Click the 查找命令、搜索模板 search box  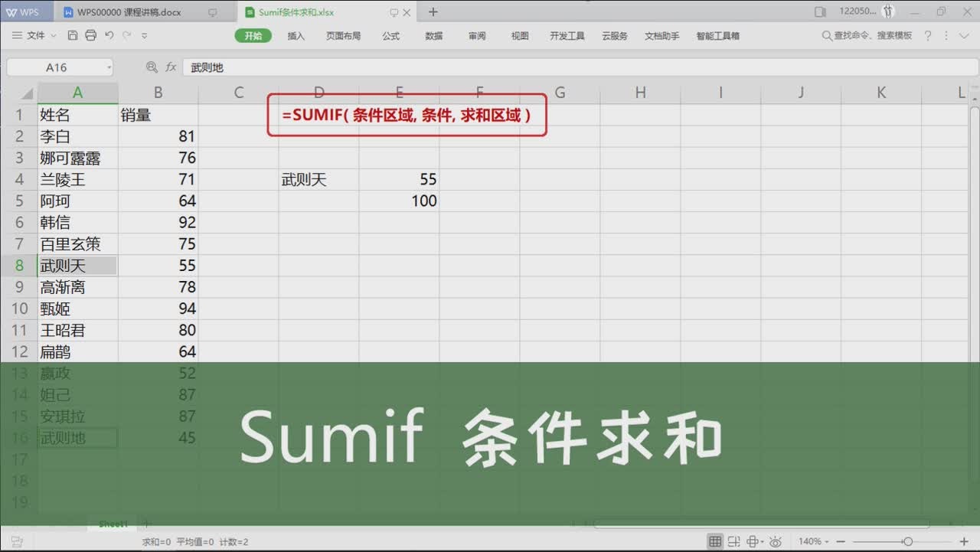[867, 36]
